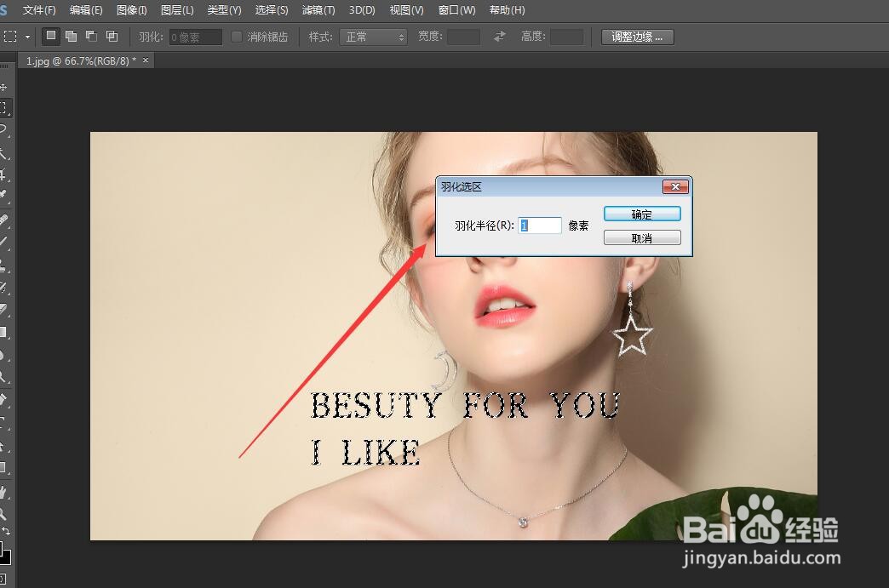Screen dimensions: 889x588
Task: Select the Path Selection tool
Action: (3, 445)
